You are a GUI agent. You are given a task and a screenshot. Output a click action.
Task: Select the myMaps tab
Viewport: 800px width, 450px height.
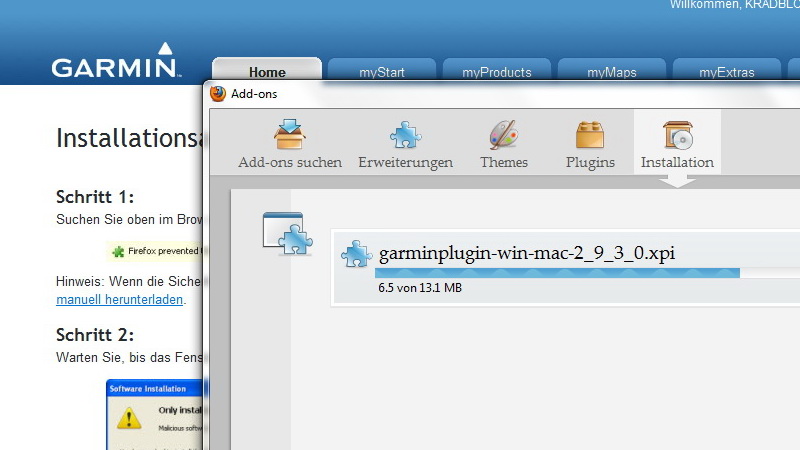pyautogui.click(x=612, y=72)
